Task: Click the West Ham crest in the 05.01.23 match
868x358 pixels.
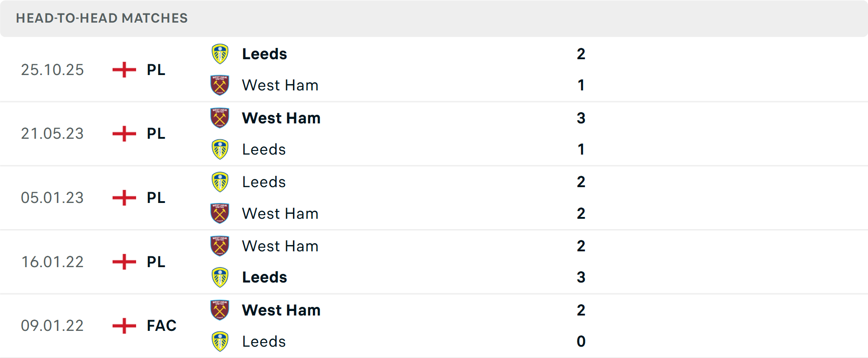Action: tap(220, 213)
